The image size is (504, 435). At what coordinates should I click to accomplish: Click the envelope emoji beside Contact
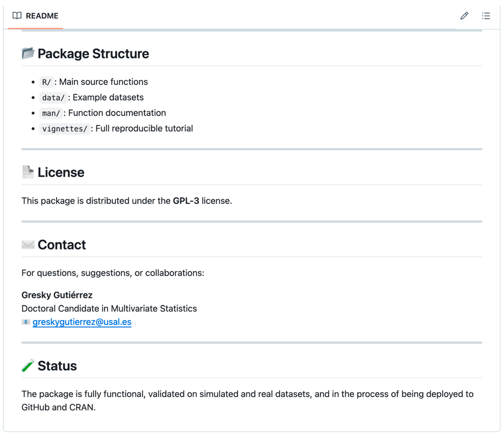[x=28, y=244]
